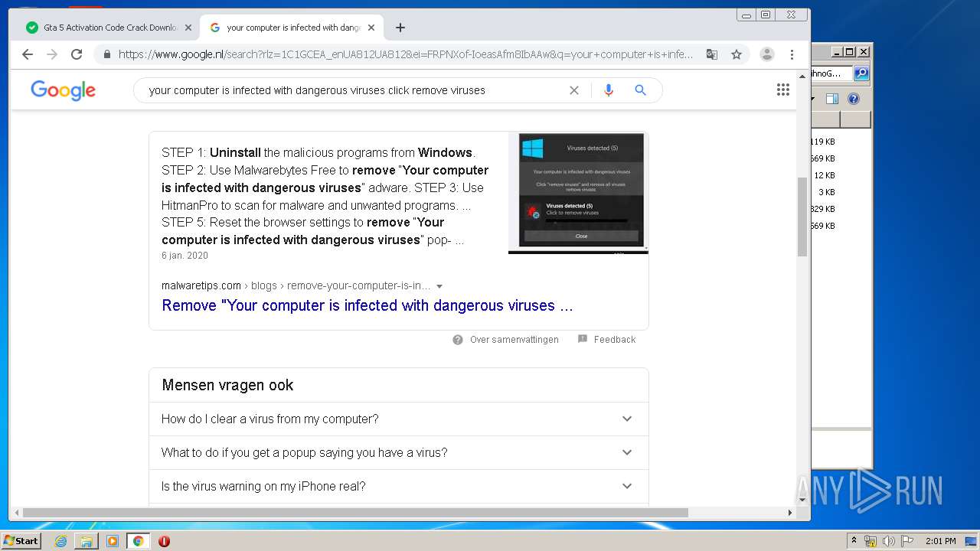The width and height of the screenshot is (980, 551).
Task: Click the Over samenvattingen link
Action: [514, 340]
